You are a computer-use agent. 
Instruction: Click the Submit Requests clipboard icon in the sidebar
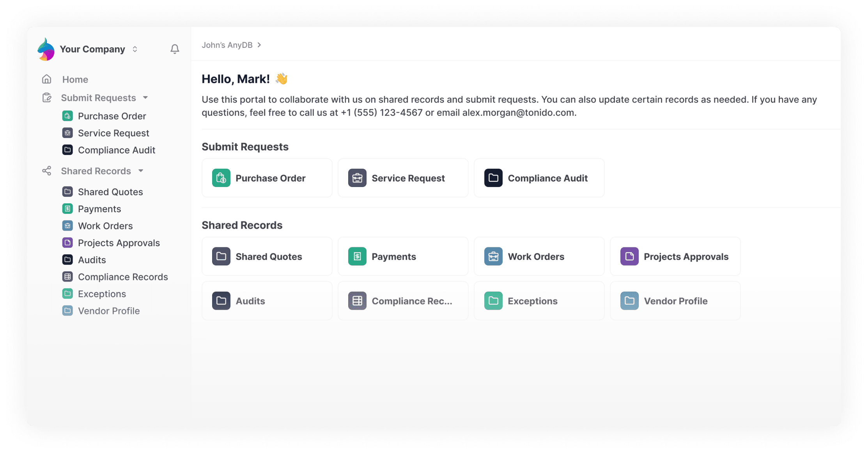[x=47, y=98]
